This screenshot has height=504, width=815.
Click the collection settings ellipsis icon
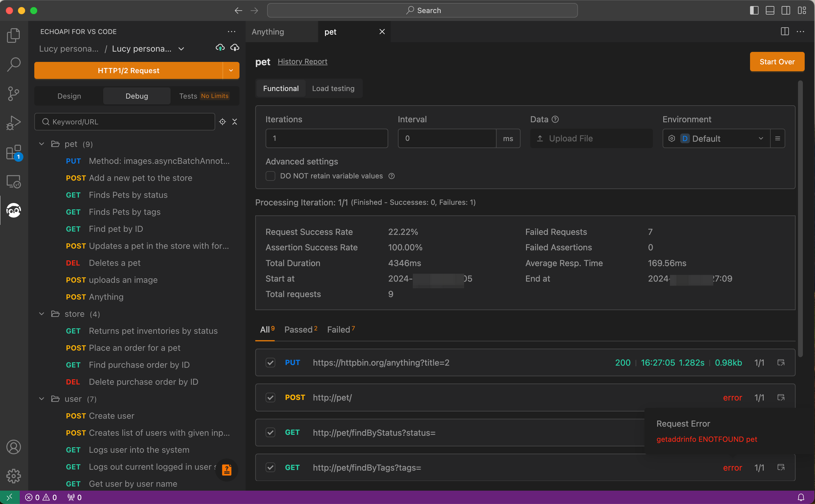pos(231,32)
